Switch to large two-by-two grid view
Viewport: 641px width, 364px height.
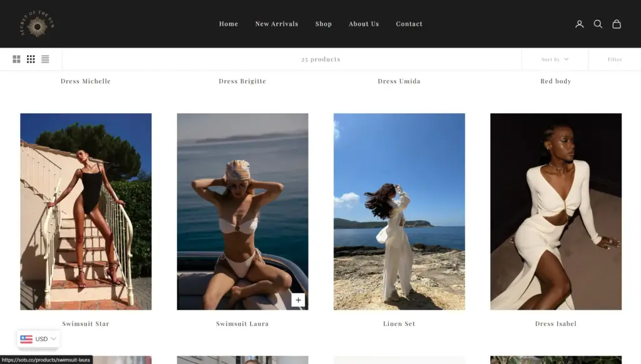pos(16,59)
